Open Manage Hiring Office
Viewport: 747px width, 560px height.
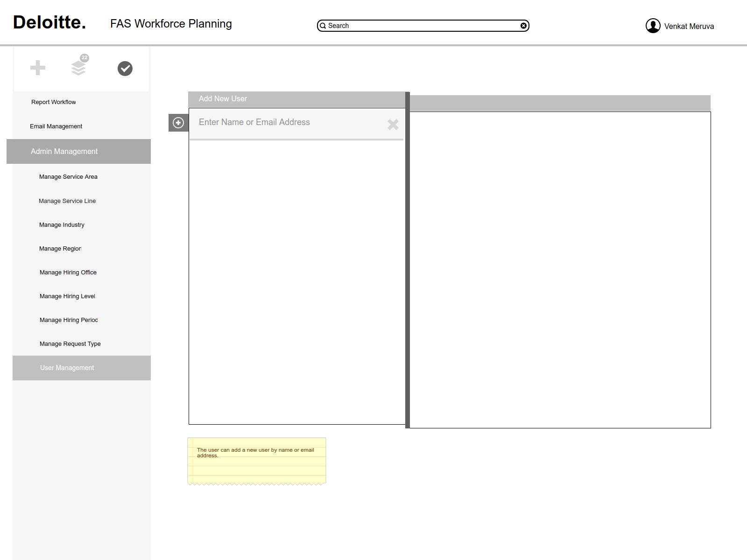pos(68,273)
